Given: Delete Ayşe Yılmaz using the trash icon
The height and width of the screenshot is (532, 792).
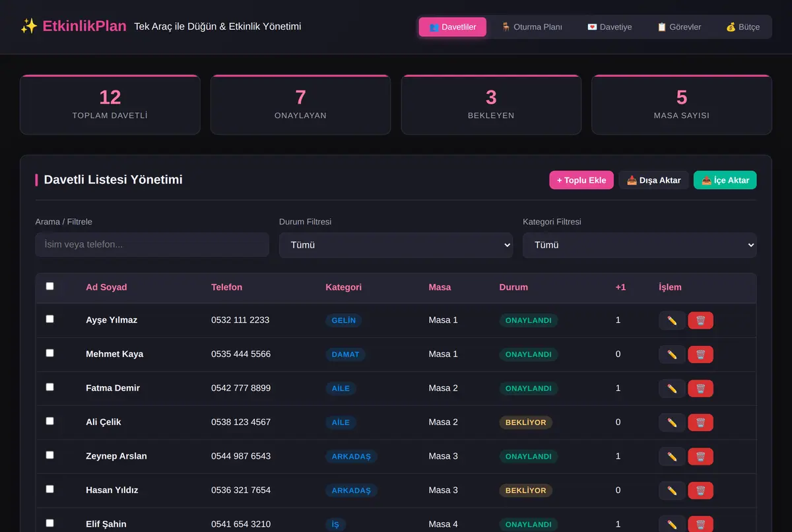Looking at the screenshot, I should point(700,320).
